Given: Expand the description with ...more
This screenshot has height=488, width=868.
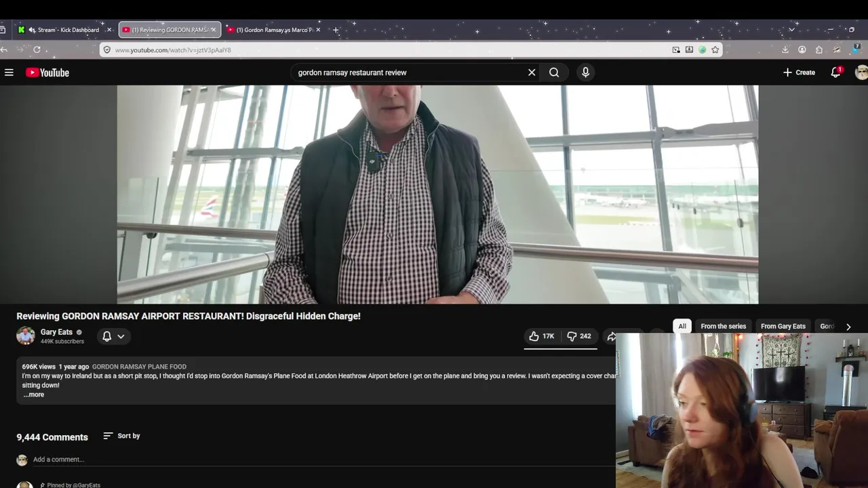Looking at the screenshot, I should click(34, 394).
